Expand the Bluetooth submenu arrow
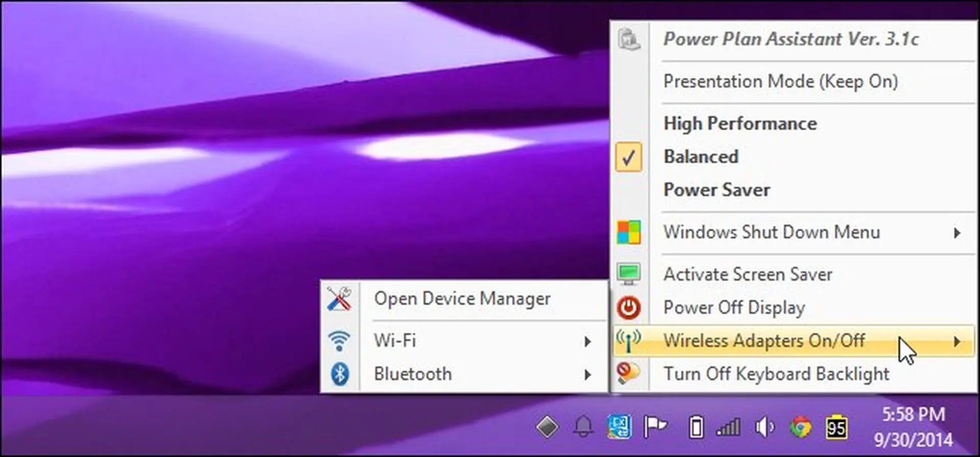 click(588, 375)
